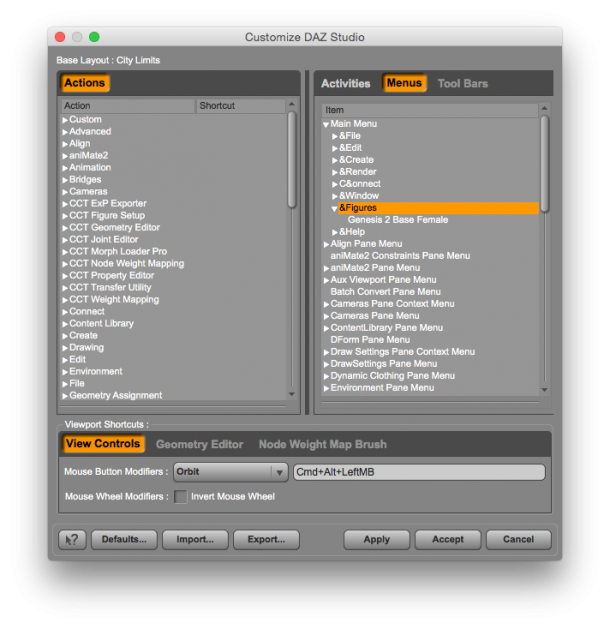Select the Batch Convert Pane Menu item
Image resolution: width=610 pixels, height=629 pixels.
(x=385, y=292)
